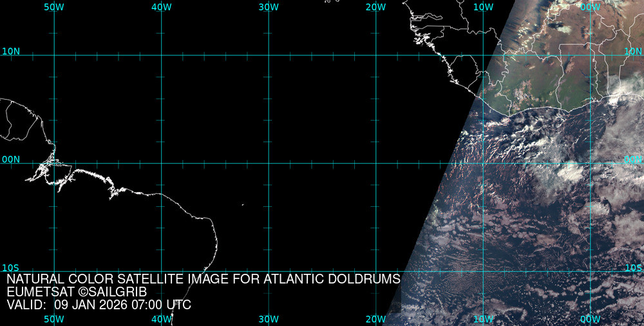This screenshot has width=644, height=326.
Task: Click the equator and 10W grid intersection
Action: pos(483,163)
